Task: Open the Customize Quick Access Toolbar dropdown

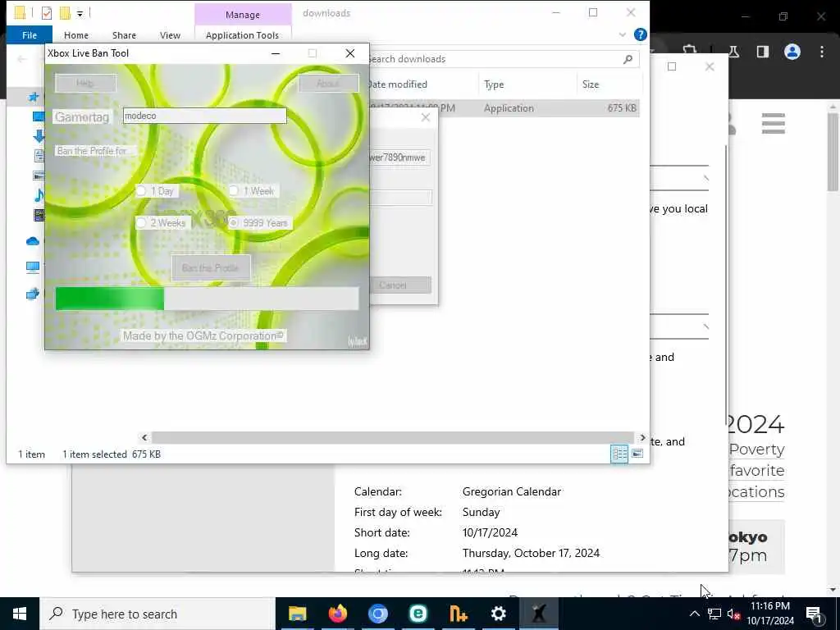Action: pos(80,13)
